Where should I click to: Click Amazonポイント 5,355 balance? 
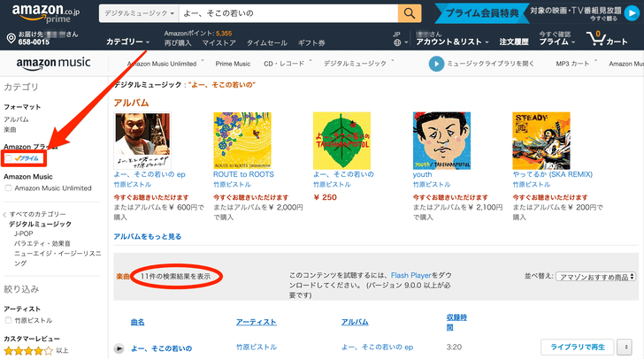[198, 34]
